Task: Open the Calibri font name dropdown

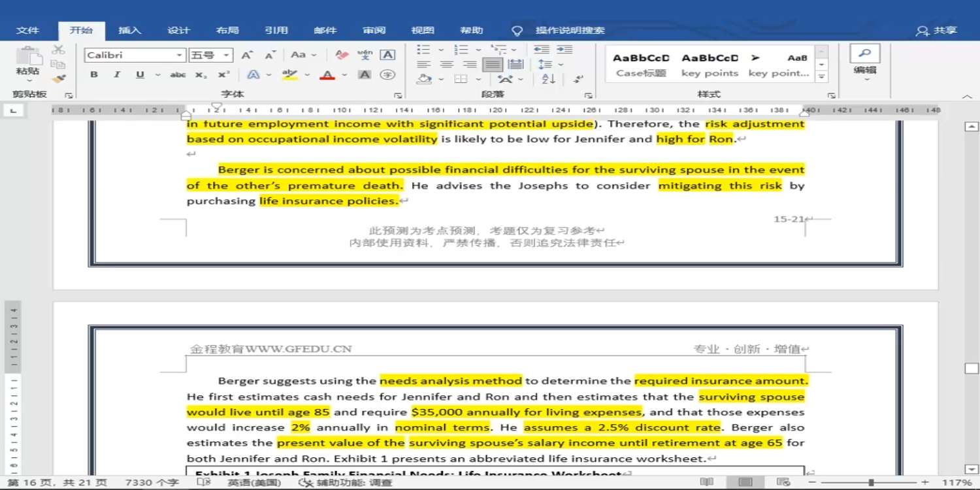Action: pyautogui.click(x=179, y=56)
